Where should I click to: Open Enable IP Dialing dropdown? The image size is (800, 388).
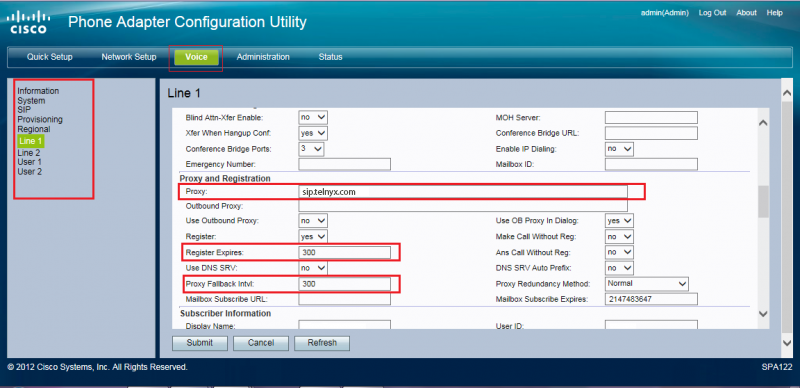point(619,149)
